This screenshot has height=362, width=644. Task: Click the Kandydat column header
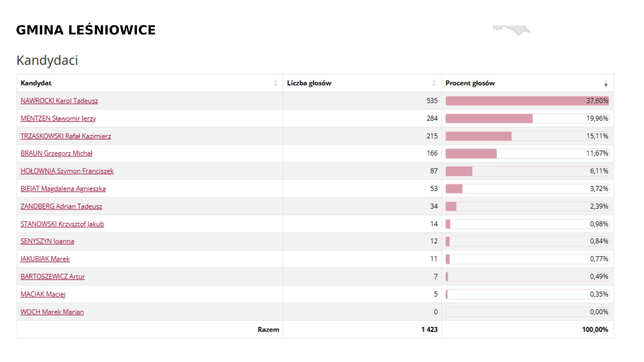36,83
